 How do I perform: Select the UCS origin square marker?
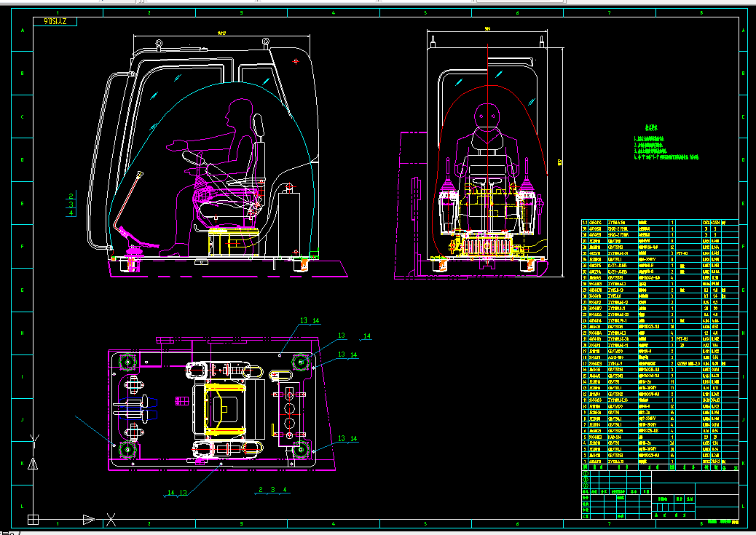tap(33, 520)
